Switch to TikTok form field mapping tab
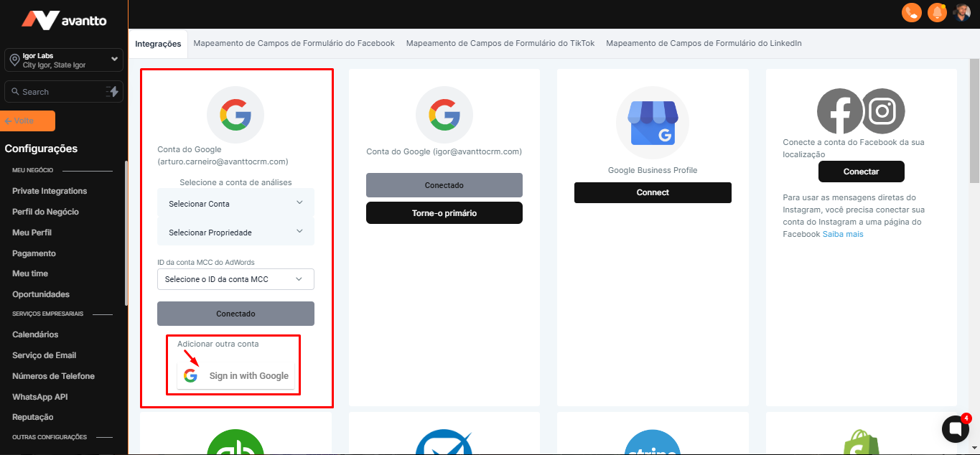Image resolution: width=980 pixels, height=455 pixels. (x=500, y=43)
